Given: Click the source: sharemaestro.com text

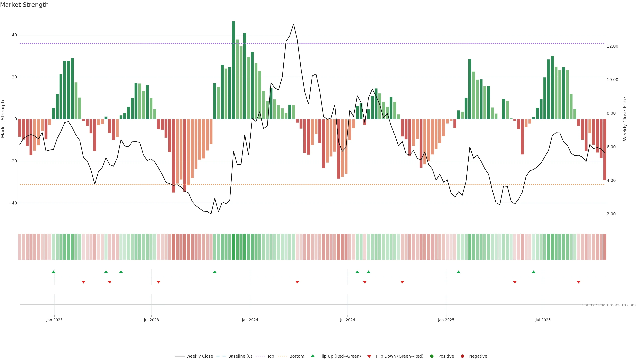Looking at the screenshot, I should pyautogui.click(x=609, y=305).
